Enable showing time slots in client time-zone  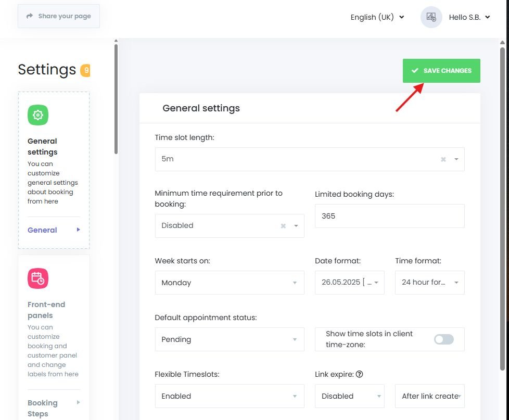[443, 339]
